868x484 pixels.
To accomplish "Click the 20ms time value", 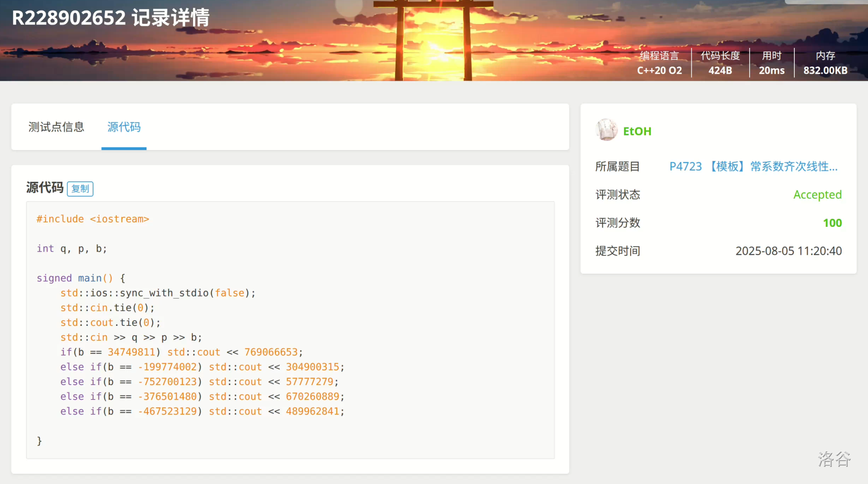I will pos(771,70).
